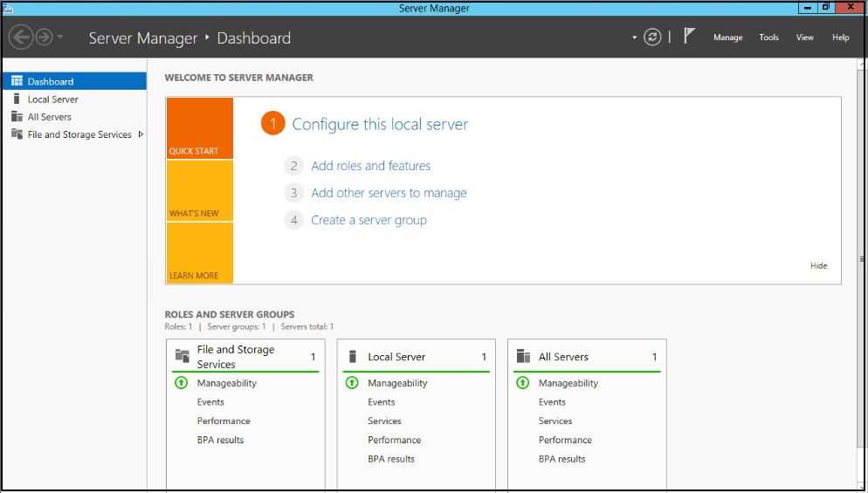Image resolution: width=868 pixels, height=493 pixels.
Task: Open Events in Local Server tile
Action: [382, 401]
